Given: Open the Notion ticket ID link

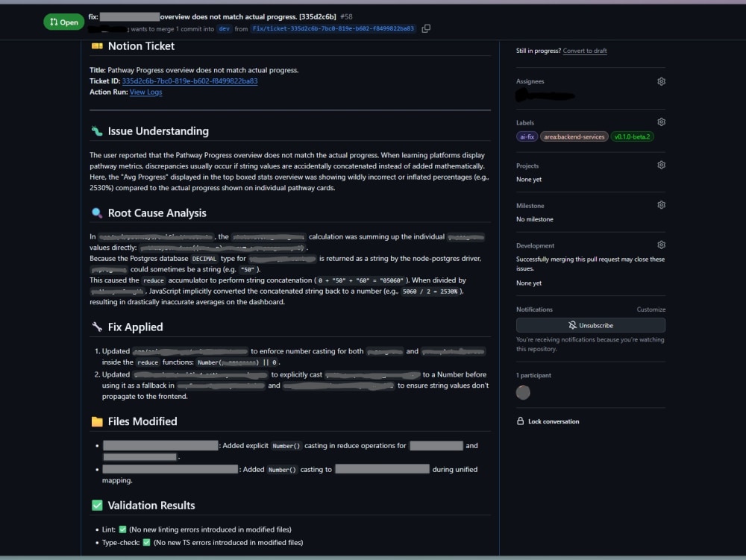Looking at the screenshot, I should [189, 81].
